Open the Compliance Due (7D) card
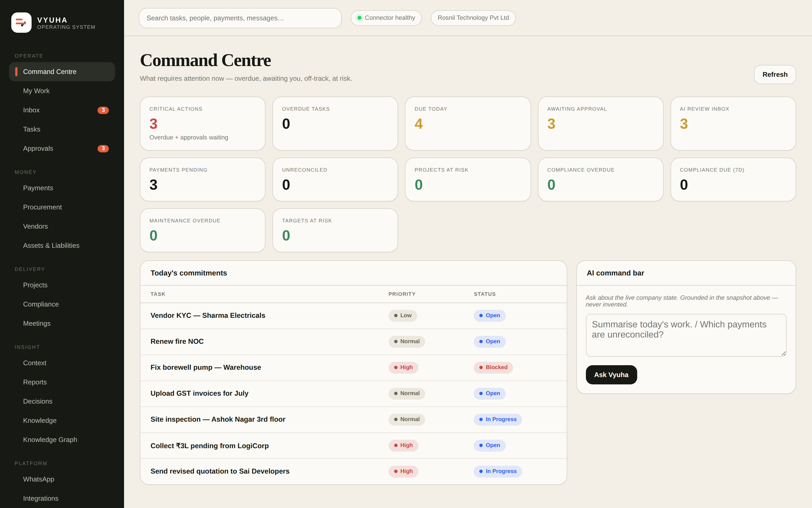 [733, 179]
